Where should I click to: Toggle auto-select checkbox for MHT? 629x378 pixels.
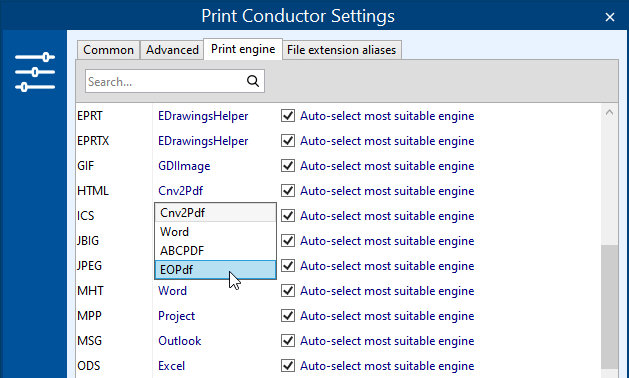pos(288,291)
